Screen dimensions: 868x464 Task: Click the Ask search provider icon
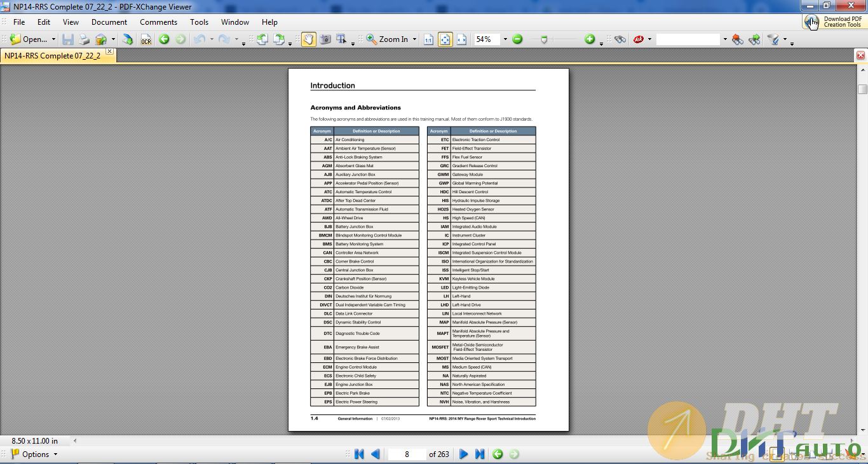[639, 39]
